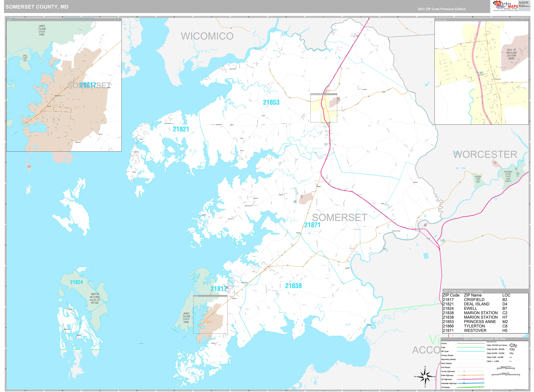The height and width of the screenshot is (392, 534).
Task: Click ZIP label '21821' on the map
Action: [x=181, y=129]
